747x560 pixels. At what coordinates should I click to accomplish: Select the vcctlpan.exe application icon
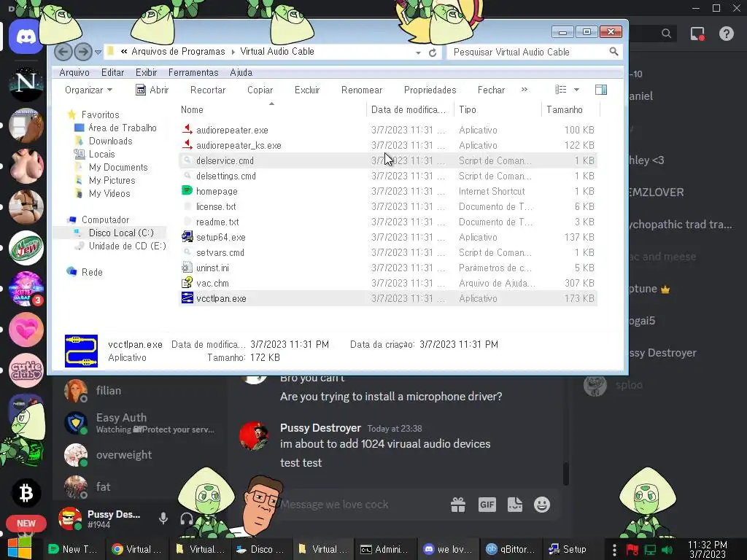187,298
